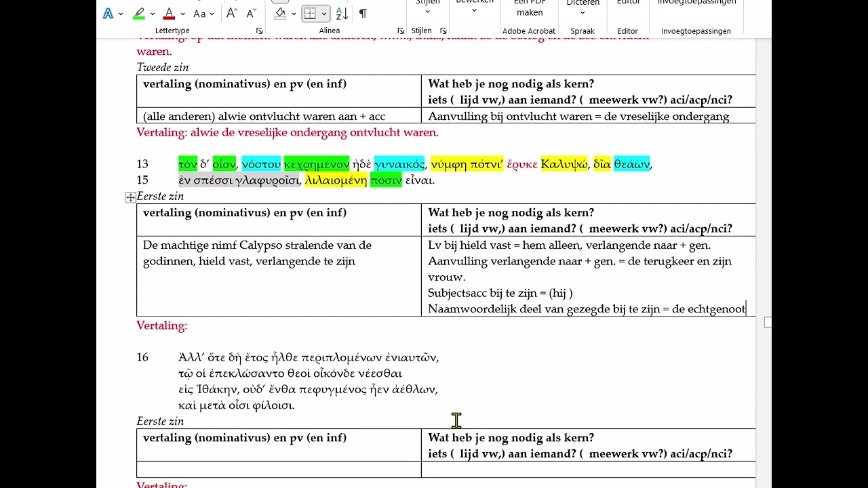Click the red 'Vertaling:' below the Calypso table

pos(161,326)
